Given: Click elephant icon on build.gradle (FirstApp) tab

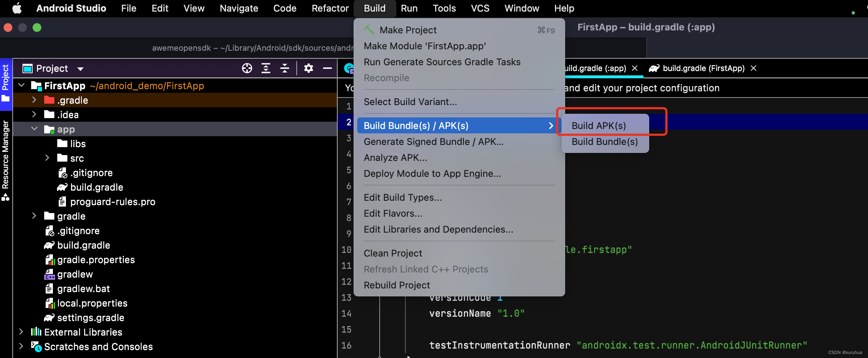Looking at the screenshot, I should click(654, 68).
